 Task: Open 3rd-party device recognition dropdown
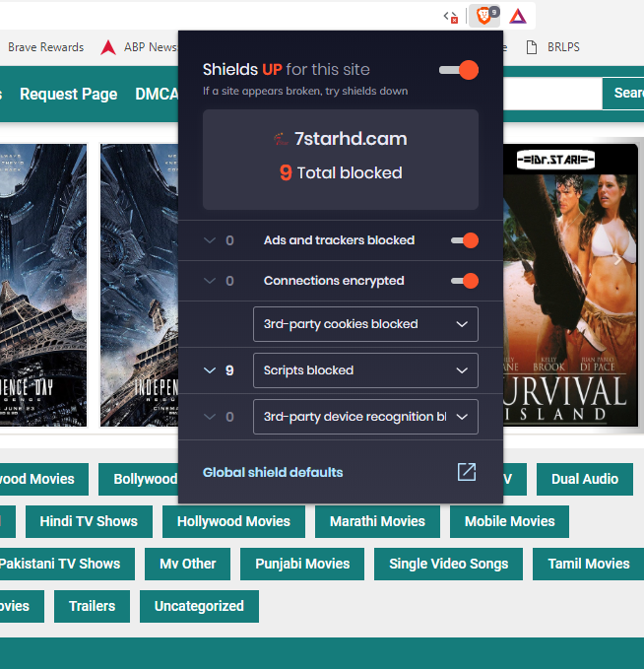tap(365, 417)
